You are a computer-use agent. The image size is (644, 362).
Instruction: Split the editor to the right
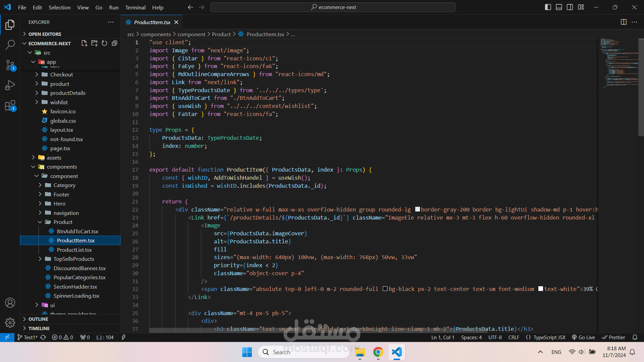pyautogui.click(x=624, y=22)
